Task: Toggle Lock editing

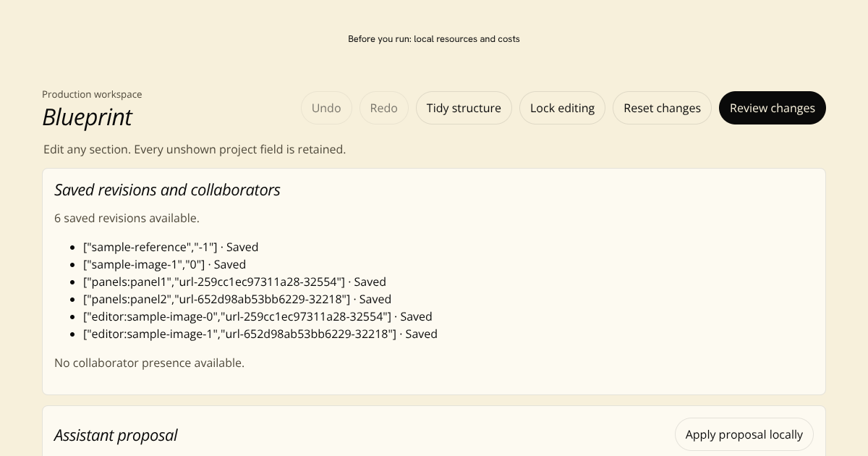Action: [x=562, y=108]
